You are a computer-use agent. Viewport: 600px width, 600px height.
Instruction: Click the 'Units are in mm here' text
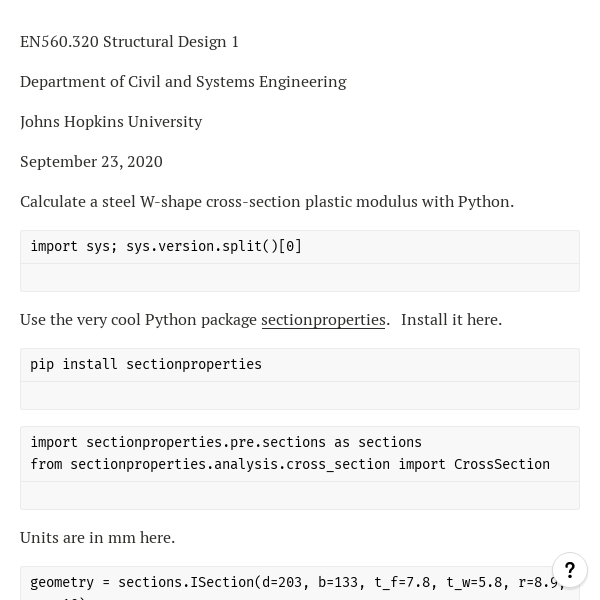coord(98,538)
